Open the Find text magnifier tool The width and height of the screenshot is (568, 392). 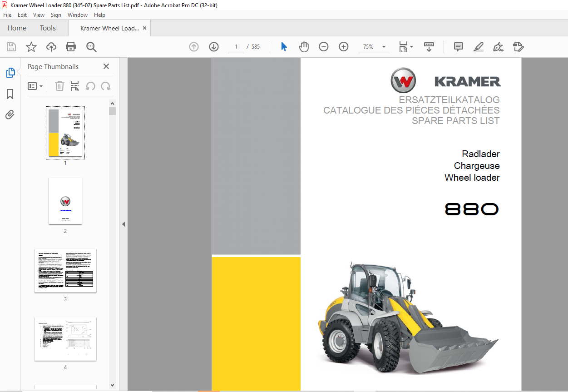click(x=91, y=47)
